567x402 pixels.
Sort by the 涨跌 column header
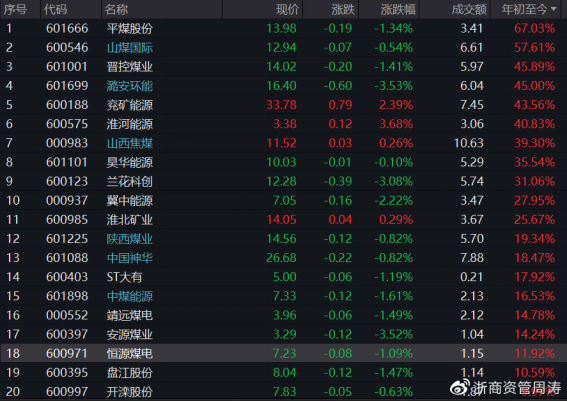[x=343, y=10]
